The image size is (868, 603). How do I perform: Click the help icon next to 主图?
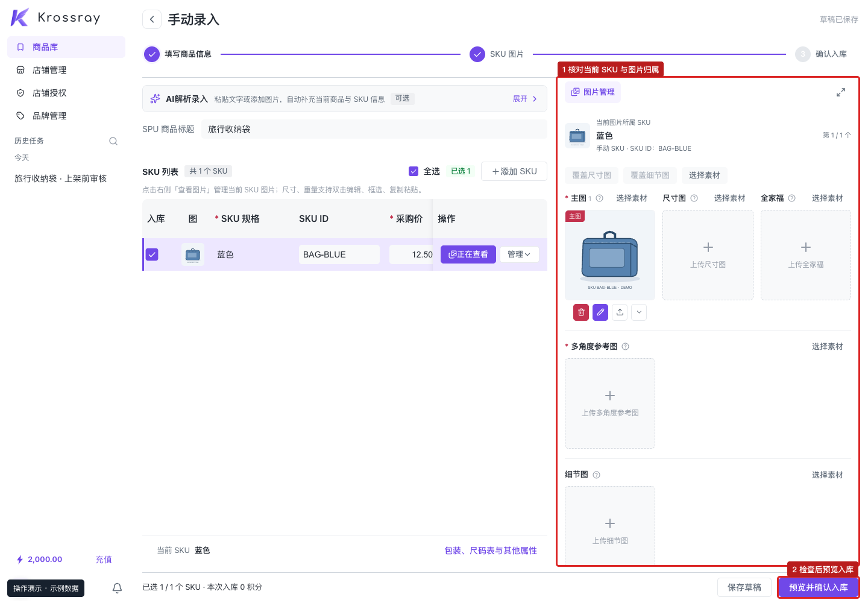tap(599, 198)
